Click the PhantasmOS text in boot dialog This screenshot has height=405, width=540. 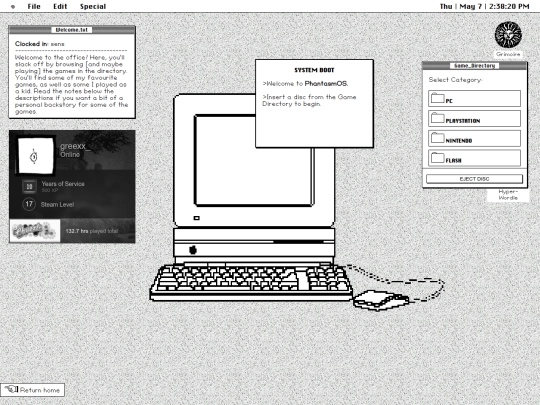coord(326,84)
